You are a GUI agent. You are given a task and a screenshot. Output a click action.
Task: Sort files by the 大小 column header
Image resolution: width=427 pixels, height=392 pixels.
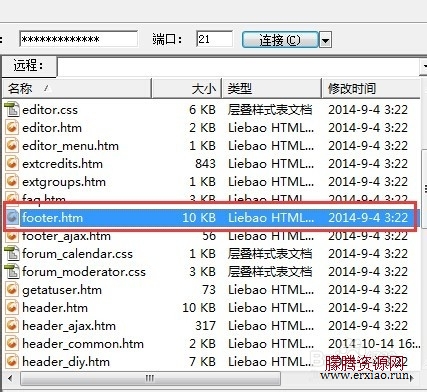point(187,88)
